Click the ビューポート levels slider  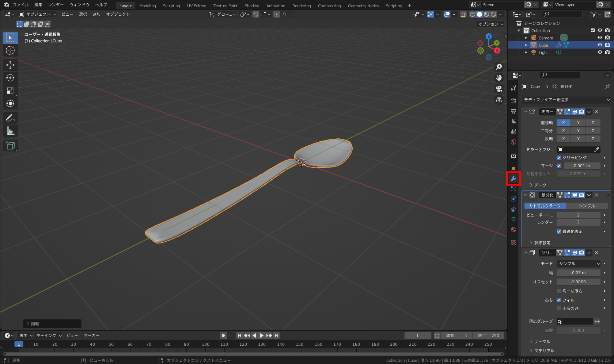[579, 215]
